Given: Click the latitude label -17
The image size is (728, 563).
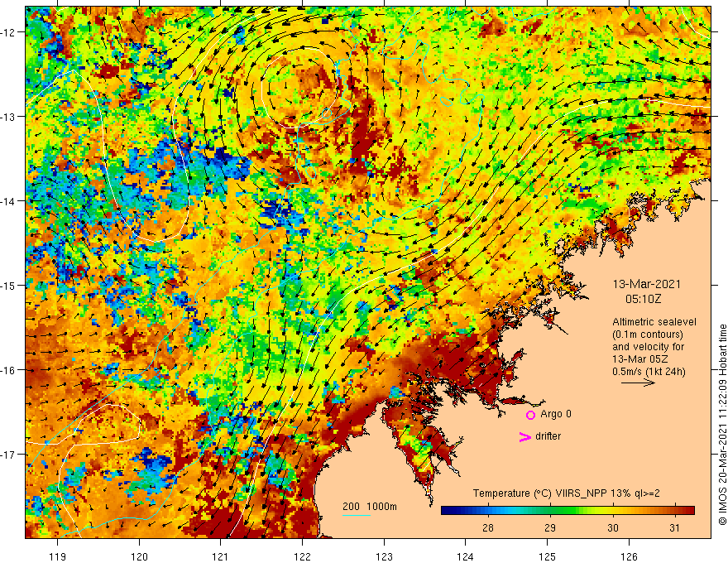Looking at the screenshot, I should pos(9,455).
